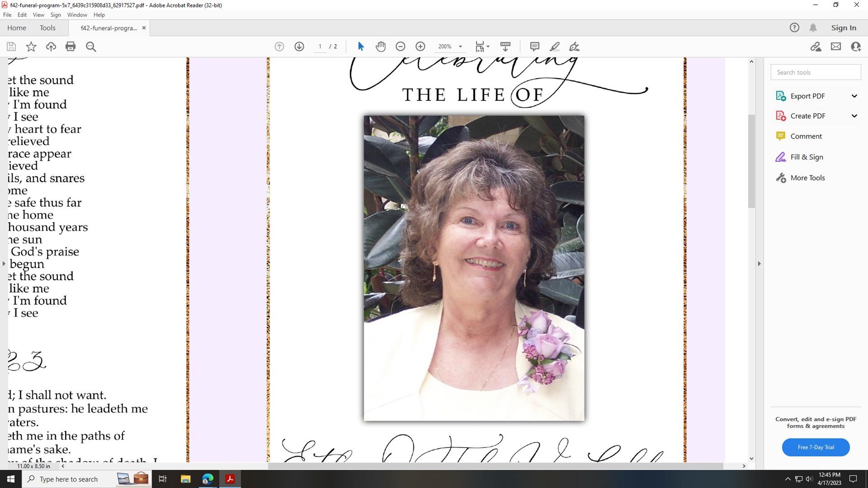
Task: Open the View menu
Action: click(38, 14)
